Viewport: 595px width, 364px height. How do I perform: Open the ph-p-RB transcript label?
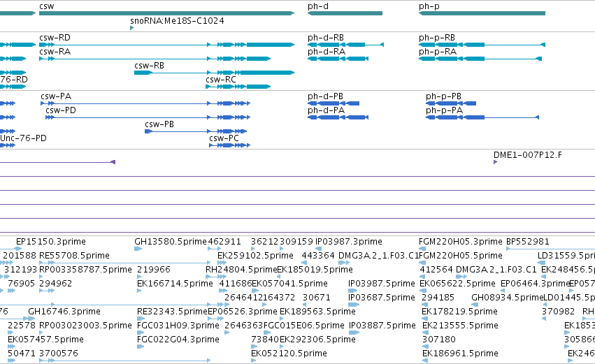pos(437,38)
